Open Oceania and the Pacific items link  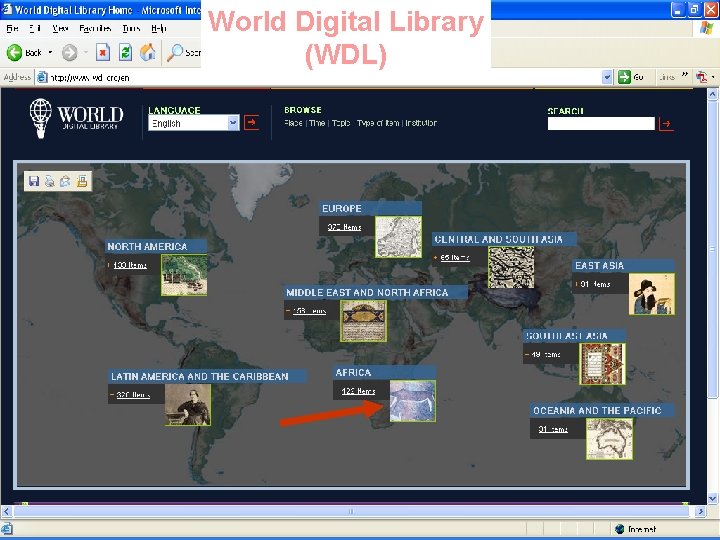point(553,429)
